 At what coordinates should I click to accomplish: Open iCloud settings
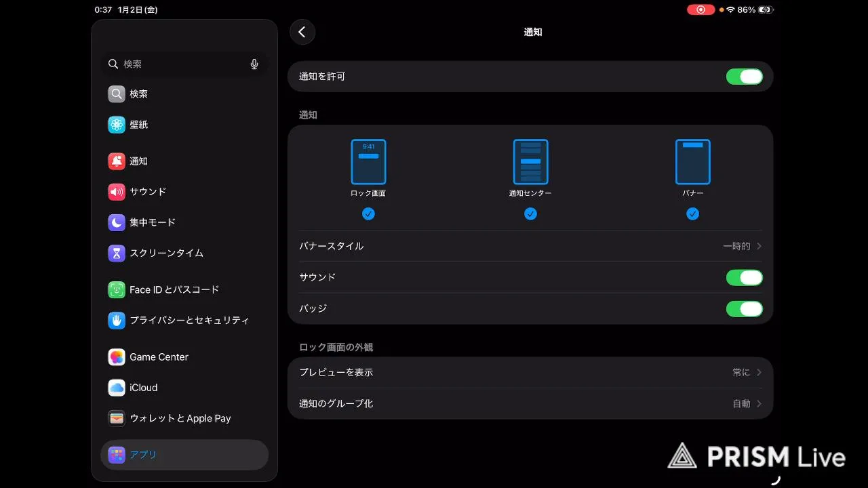click(x=144, y=388)
